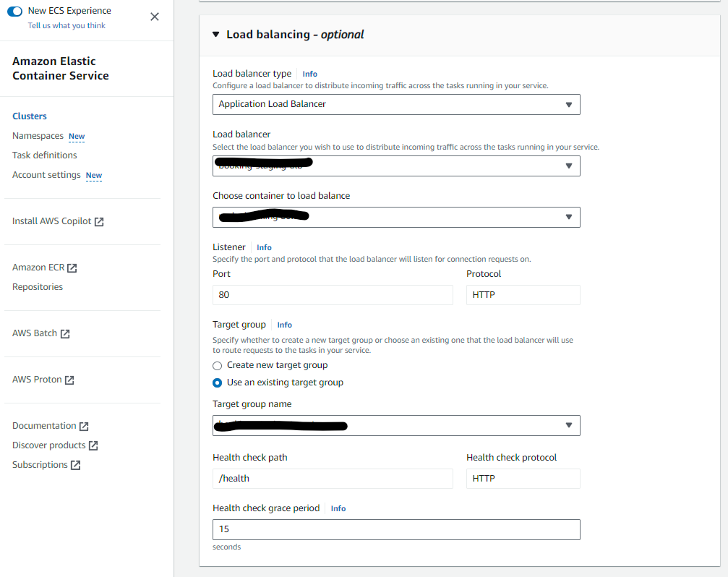Go to Task definitions
Image resolution: width=728 pixels, height=577 pixels.
click(x=45, y=155)
